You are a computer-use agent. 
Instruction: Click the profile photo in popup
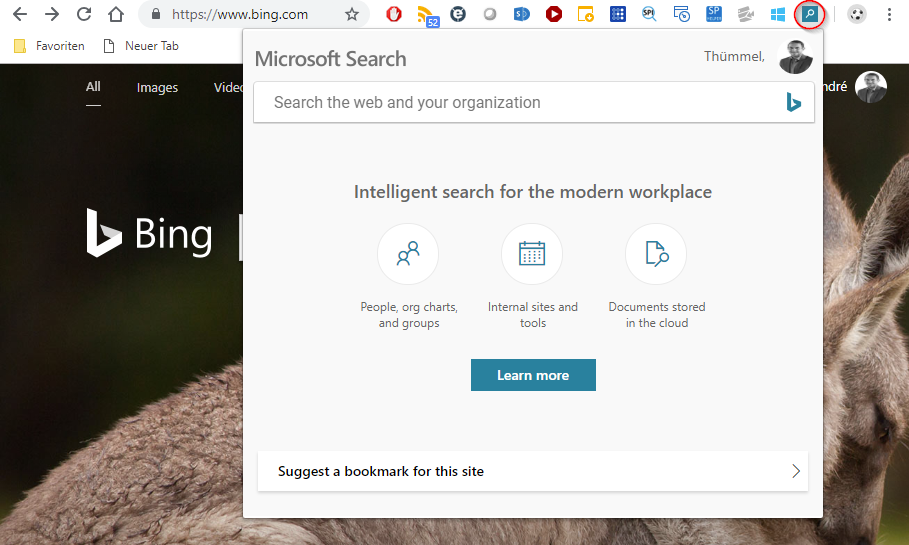click(795, 57)
